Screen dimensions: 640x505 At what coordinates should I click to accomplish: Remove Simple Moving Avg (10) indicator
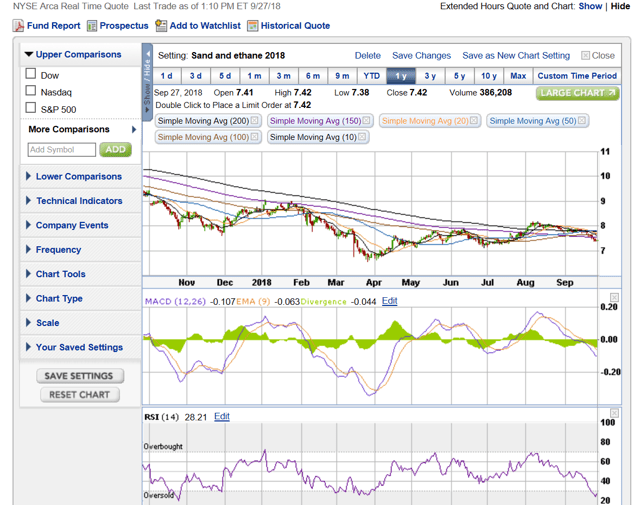click(362, 137)
